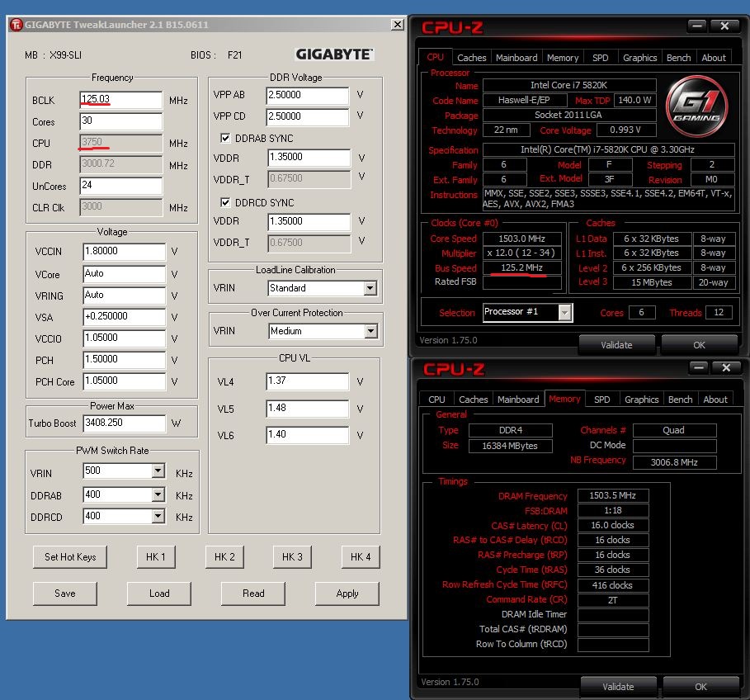Open Graphics tab in lower CPU-Z window
The width and height of the screenshot is (750, 700).
(x=641, y=400)
